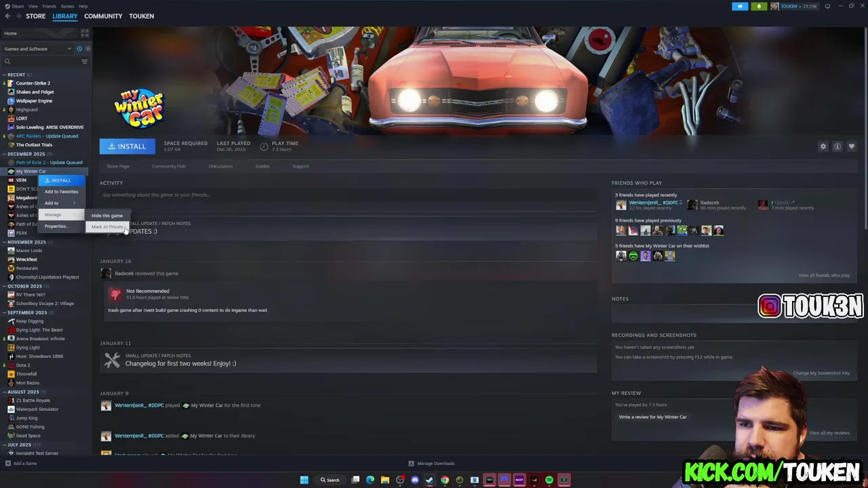View all friends who play

824,275
